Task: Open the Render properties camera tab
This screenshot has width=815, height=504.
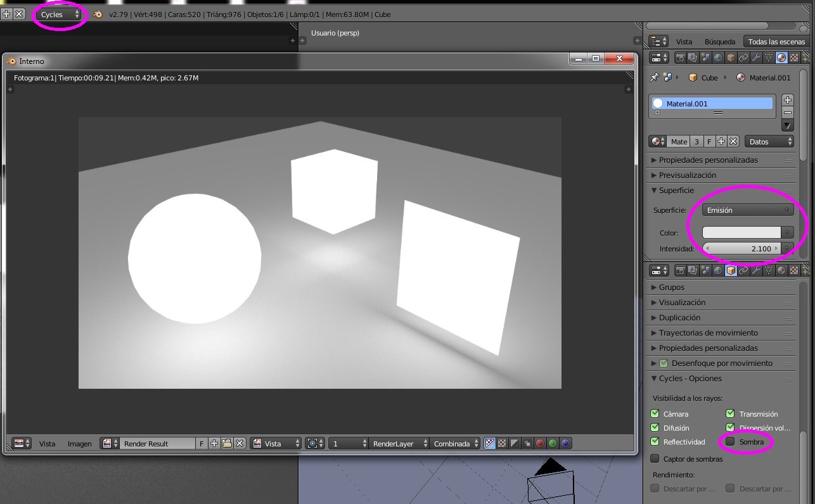Action: coord(681,58)
